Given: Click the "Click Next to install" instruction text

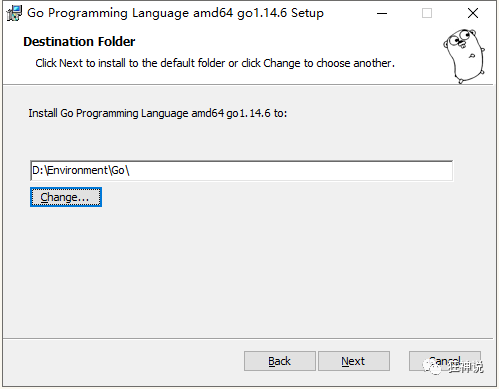Looking at the screenshot, I should click(x=215, y=63).
